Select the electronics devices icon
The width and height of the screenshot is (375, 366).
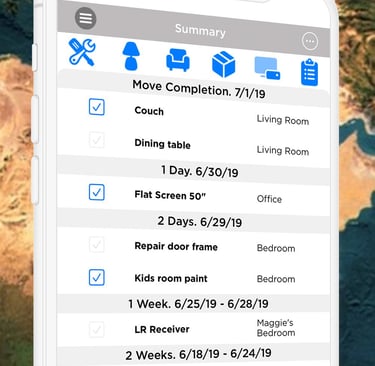[x=267, y=68]
